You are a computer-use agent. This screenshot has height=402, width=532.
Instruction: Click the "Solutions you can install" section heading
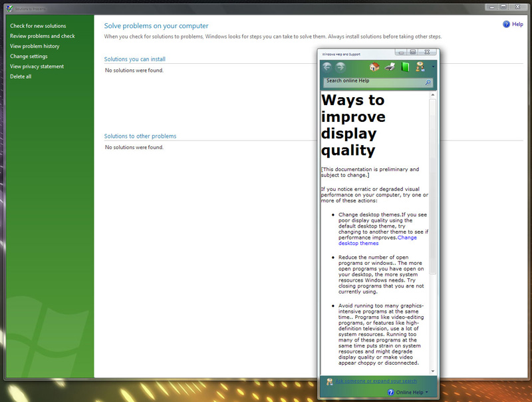click(135, 59)
